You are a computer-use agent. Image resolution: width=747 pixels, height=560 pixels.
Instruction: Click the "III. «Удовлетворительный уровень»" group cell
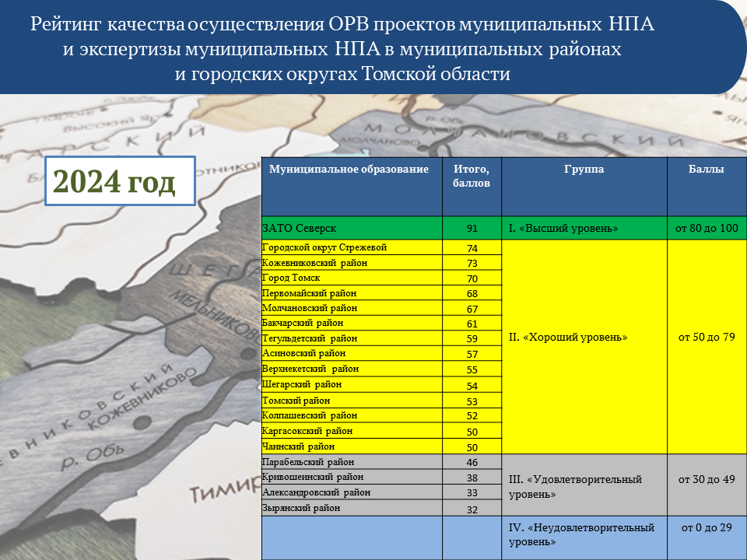click(584, 485)
